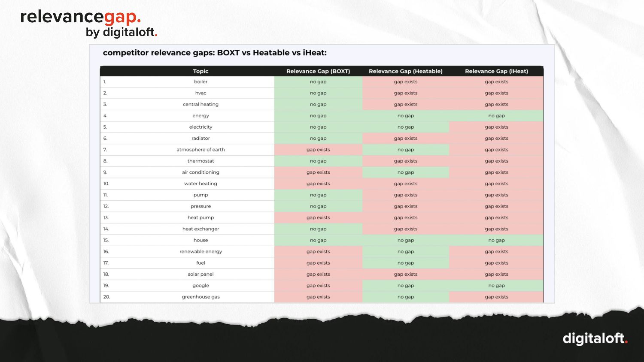
Task: Click the relevancegap logo title
Action: [x=81, y=17]
